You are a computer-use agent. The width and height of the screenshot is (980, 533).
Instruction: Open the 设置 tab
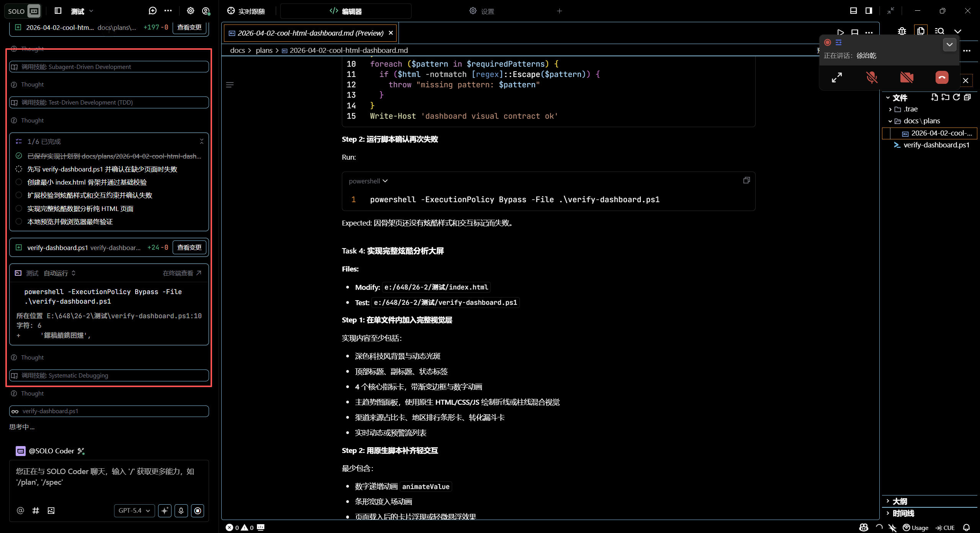(x=482, y=11)
